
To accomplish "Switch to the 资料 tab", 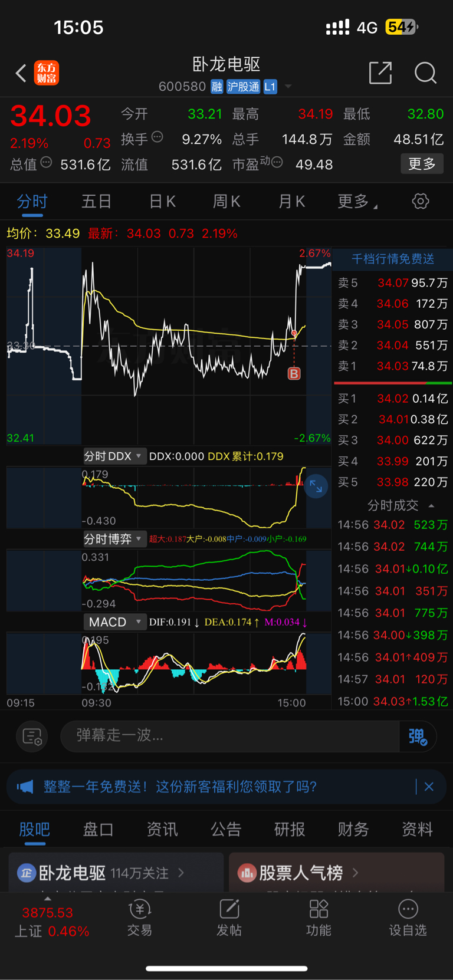I will click(x=417, y=829).
